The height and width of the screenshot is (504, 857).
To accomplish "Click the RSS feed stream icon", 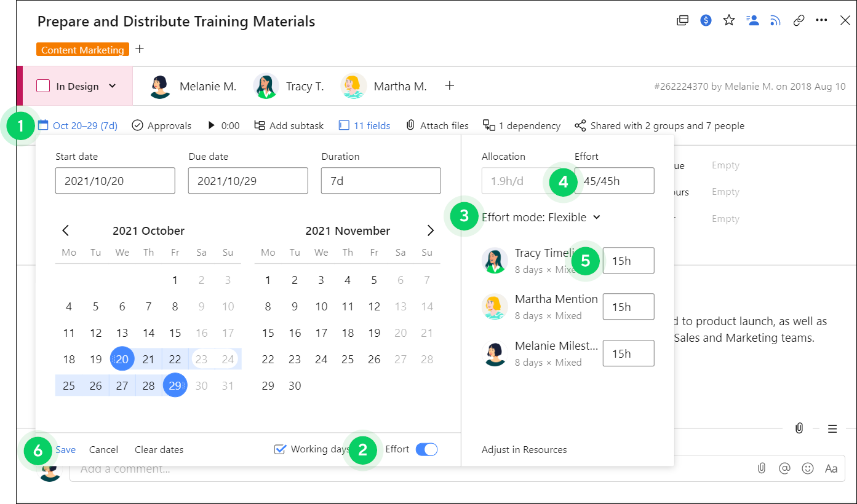I will [x=775, y=20].
